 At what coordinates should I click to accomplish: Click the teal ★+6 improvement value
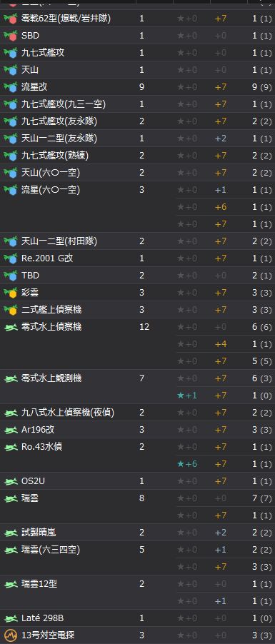[187, 464]
